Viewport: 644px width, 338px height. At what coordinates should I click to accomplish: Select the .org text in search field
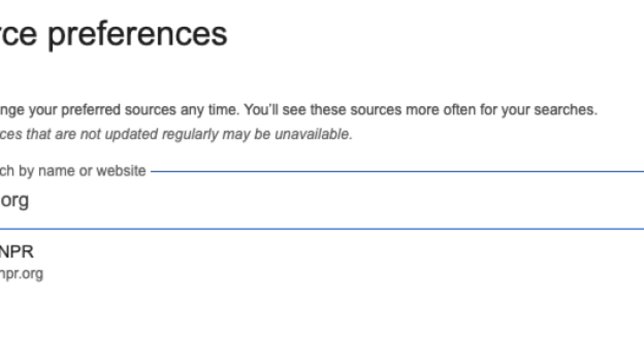(x=14, y=200)
